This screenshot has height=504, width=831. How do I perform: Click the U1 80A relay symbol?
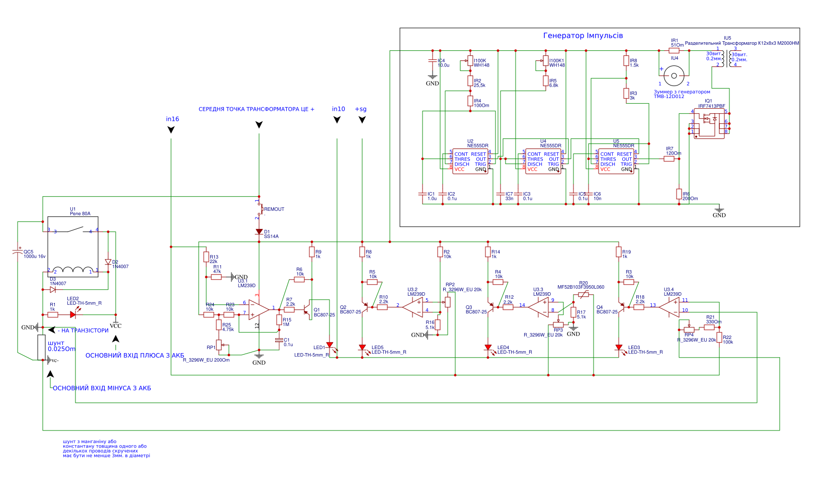click(73, 246)
